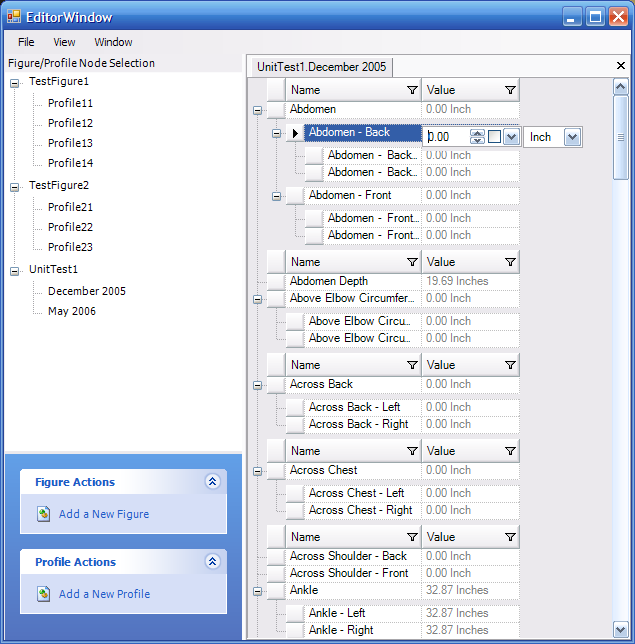Open Value filter above Across Back row

coord(510,365)
